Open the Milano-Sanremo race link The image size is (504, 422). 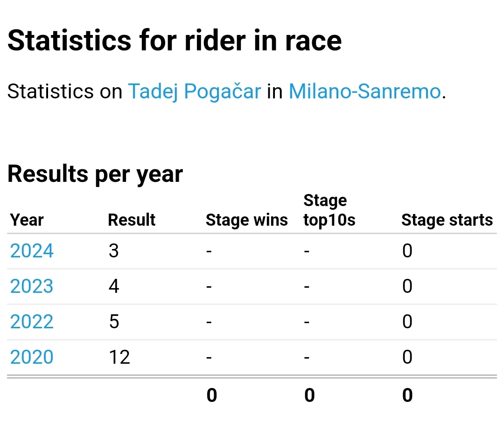coord(364,91)
